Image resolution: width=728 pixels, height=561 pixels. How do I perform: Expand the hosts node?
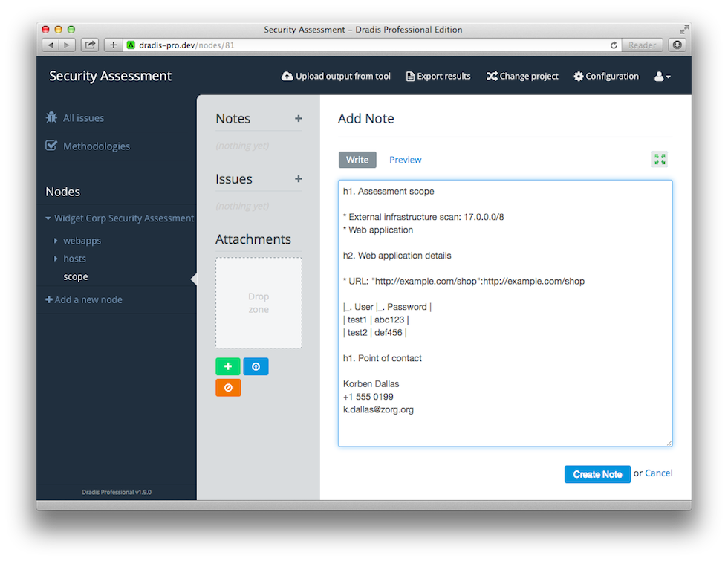[56, 259]
